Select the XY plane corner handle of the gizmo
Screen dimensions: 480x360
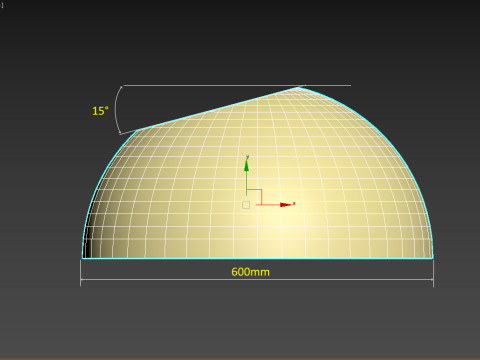pos(254,197)
